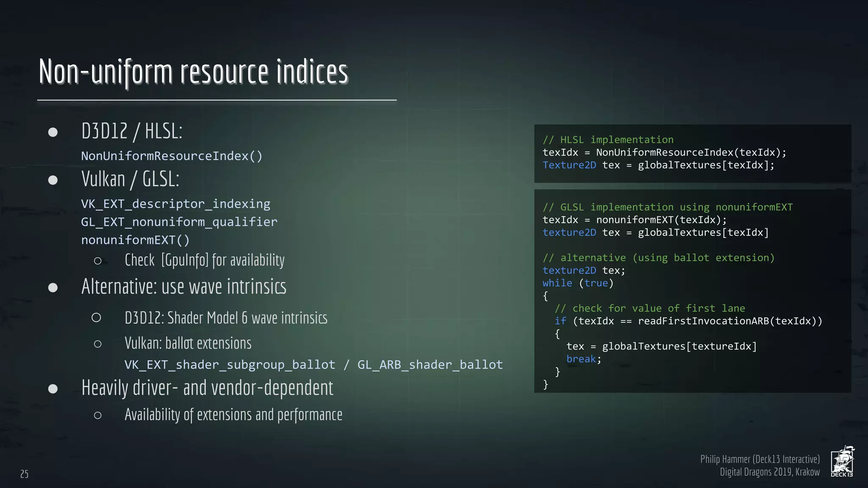Click readFirstInvocationARB in the GLSL code
This screenshot has width=868, height=488.
coord(703,321)
